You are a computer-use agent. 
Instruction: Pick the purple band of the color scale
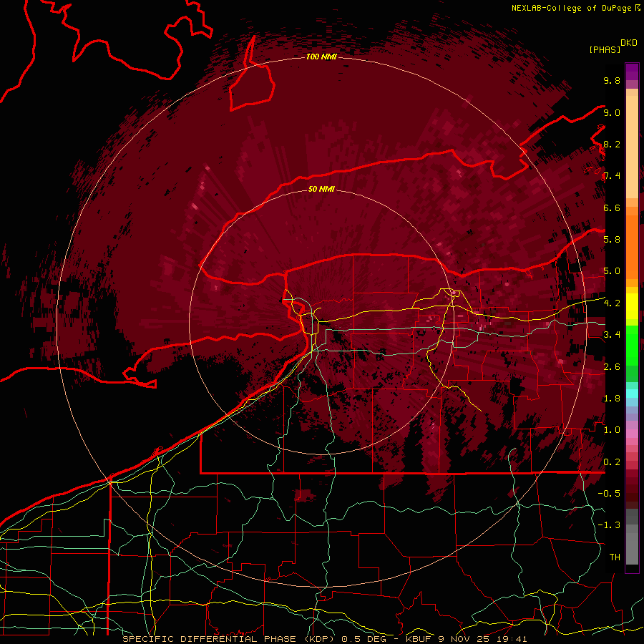point(632,72)
